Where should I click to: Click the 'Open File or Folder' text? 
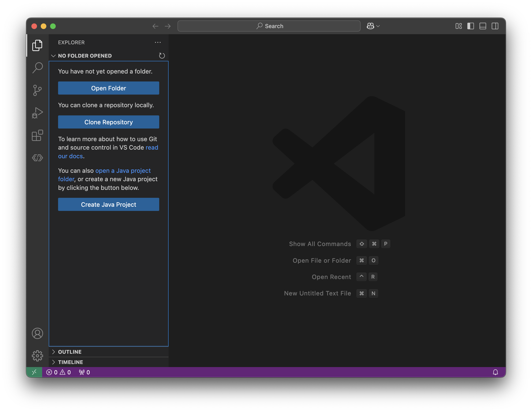pos(322,260)
